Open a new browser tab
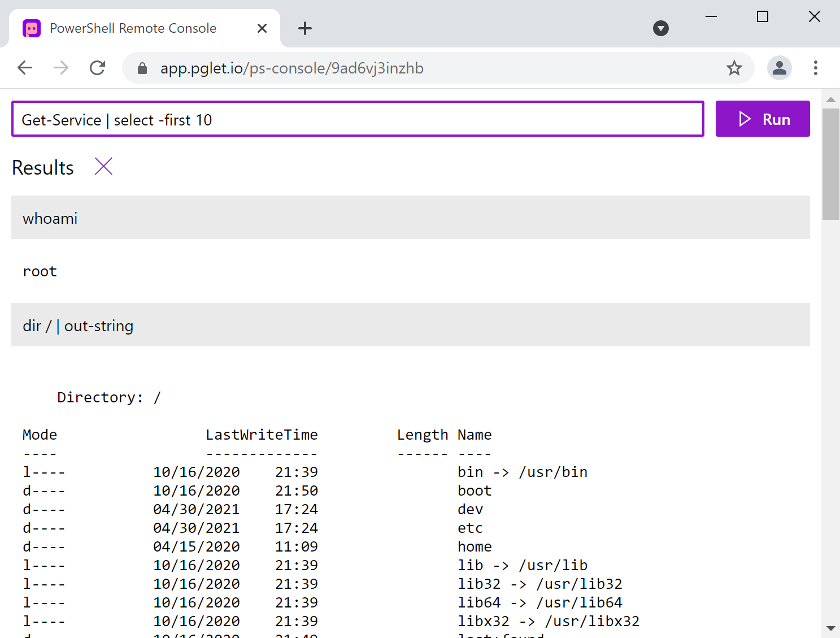Screen dimensions: 840x638 [x=305, y=28]
